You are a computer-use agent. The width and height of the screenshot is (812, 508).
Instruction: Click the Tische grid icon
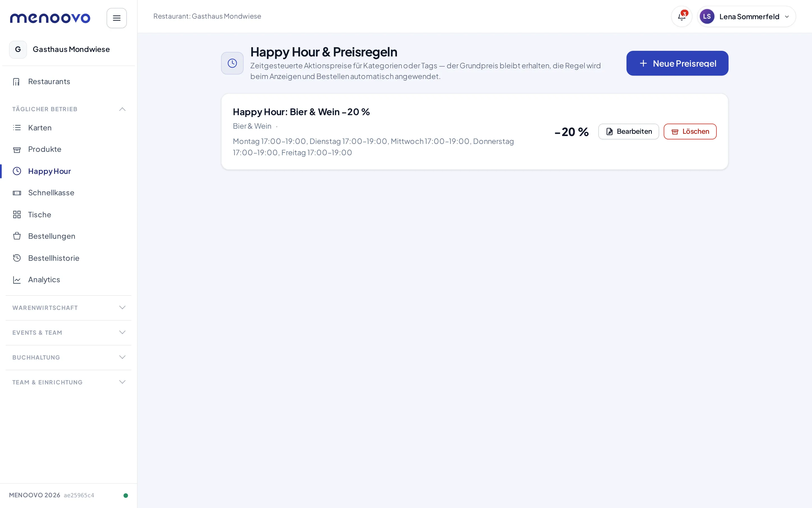point(17,214)
